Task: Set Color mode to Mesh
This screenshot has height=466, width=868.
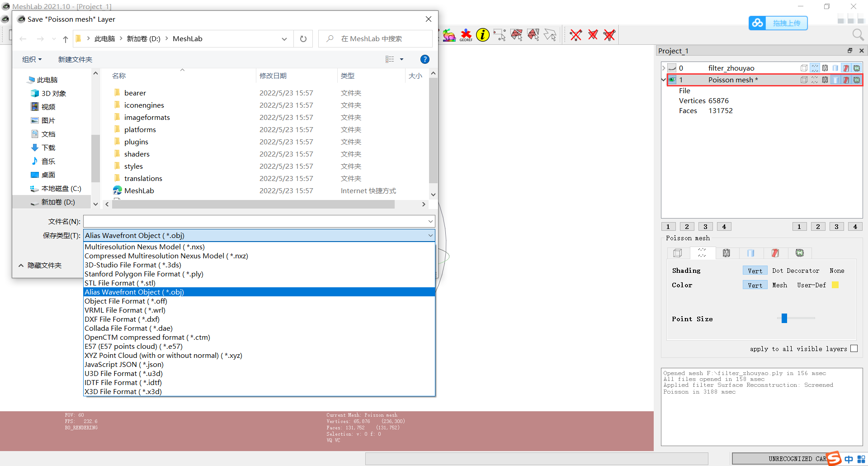Action: pos(780,285)
